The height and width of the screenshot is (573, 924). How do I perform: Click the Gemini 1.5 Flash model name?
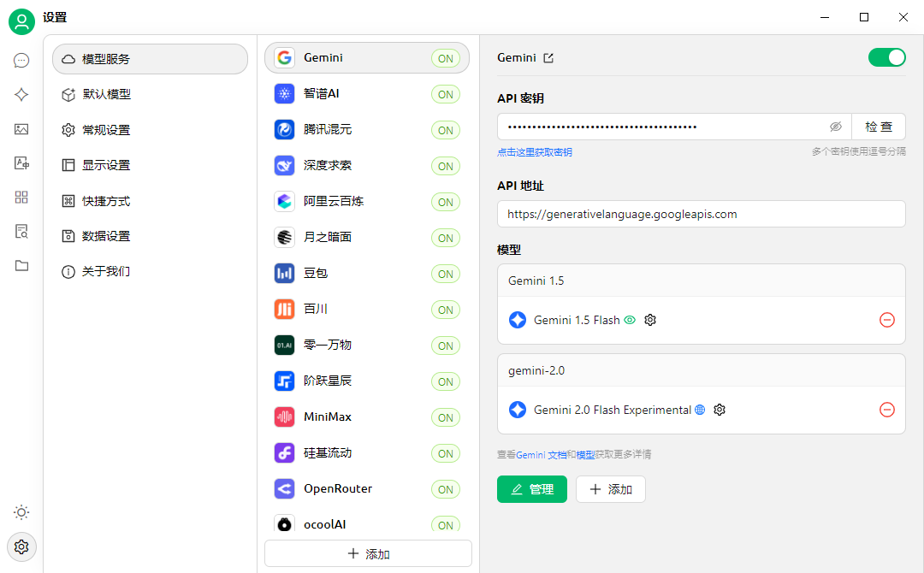577,320
